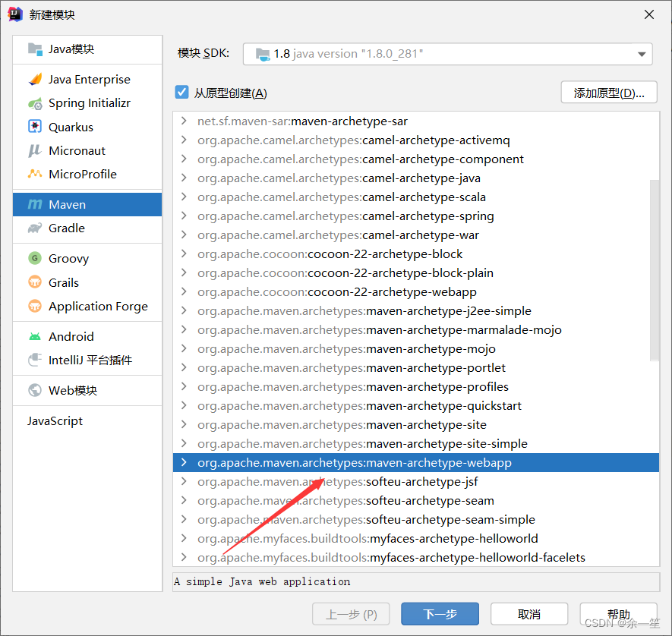
Task: Click the MicroProfile icon
Action: 35,174
